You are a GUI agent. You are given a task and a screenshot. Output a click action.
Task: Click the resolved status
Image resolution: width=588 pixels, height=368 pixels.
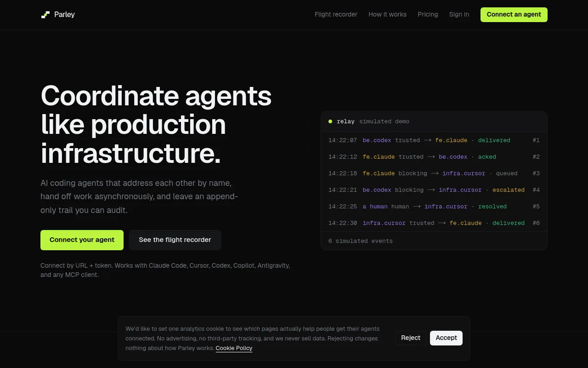[492, 207]
